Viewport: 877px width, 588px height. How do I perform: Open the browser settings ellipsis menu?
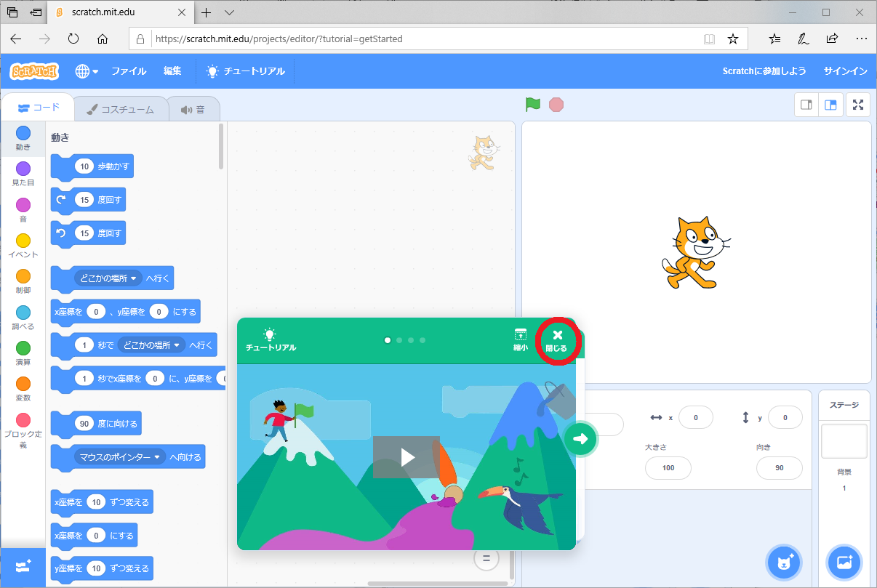point(862,39)
